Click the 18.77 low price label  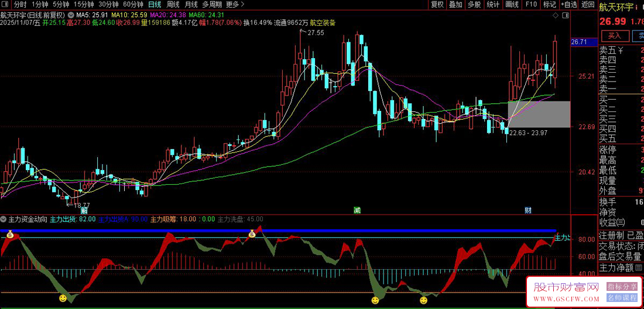tap(81, 205)
